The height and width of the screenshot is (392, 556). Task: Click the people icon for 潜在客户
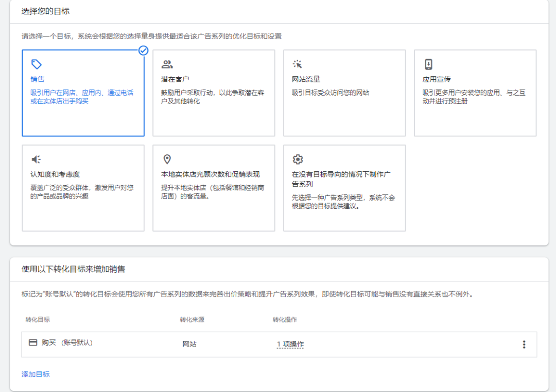167,64
